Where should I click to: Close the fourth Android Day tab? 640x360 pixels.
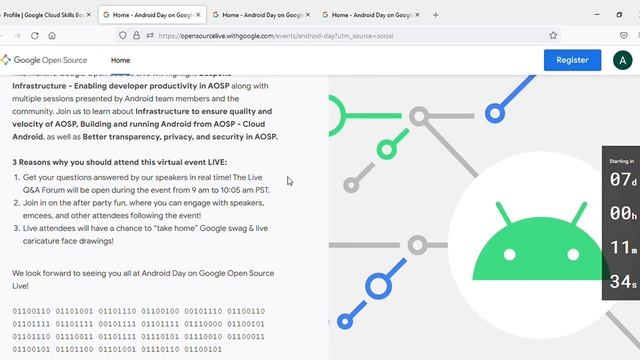point(417,15)
